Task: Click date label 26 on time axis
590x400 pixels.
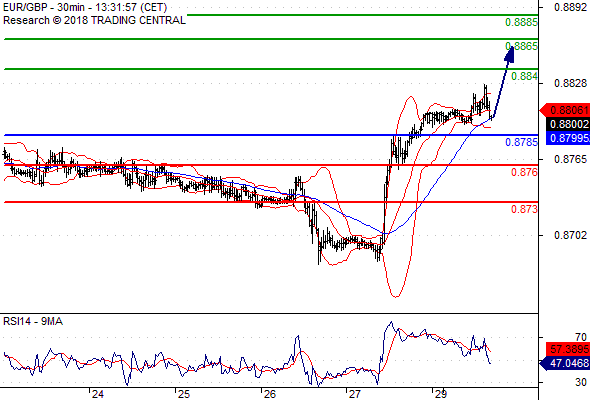Action: [269, 394]
